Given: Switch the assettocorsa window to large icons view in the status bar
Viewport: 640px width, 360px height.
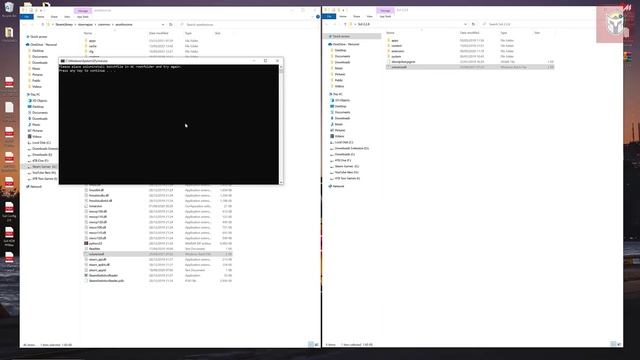Looking at the screenshot, I should [316, 345].
